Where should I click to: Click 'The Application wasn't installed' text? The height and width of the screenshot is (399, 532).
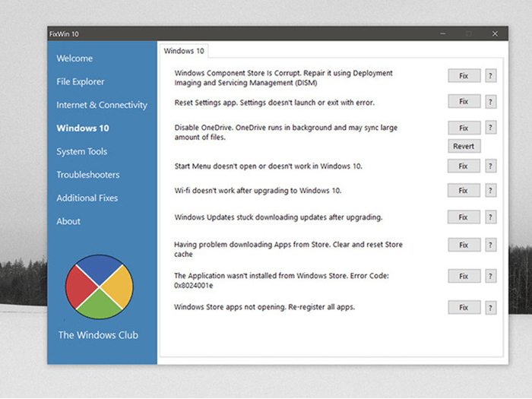tap(282, 280)
